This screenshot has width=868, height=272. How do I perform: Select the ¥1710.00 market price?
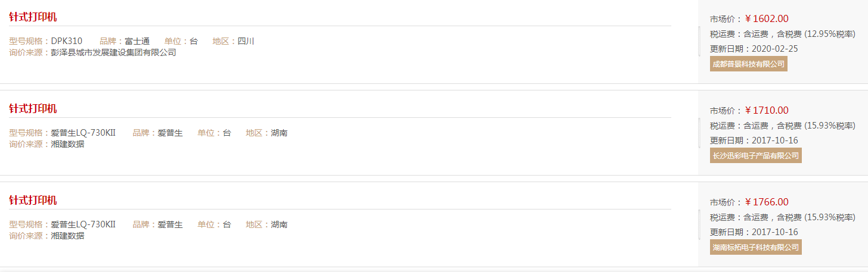(x=767, y=110)
